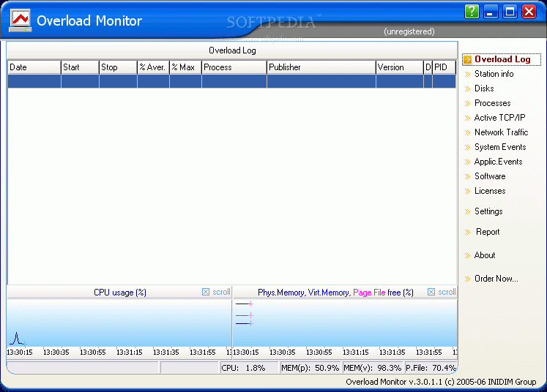The height and width of the screenshot is (392, 547).
Task: Sort by the Date column header
Action: click(34, 67)
